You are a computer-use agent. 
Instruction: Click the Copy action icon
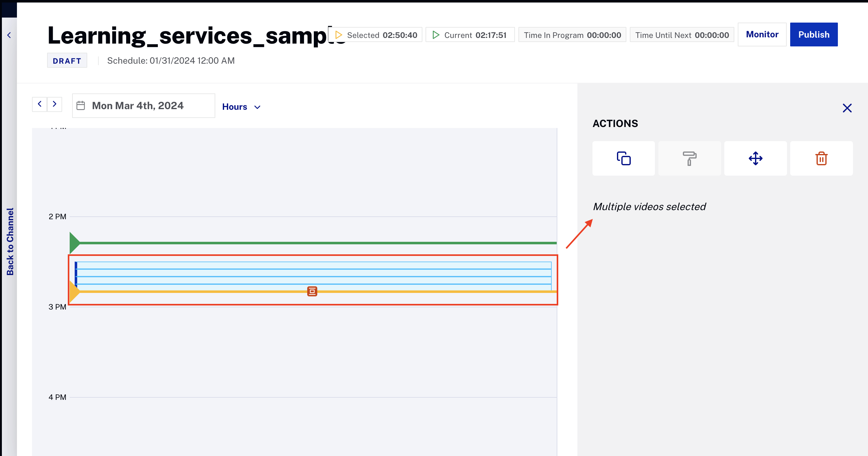point(623,158)
